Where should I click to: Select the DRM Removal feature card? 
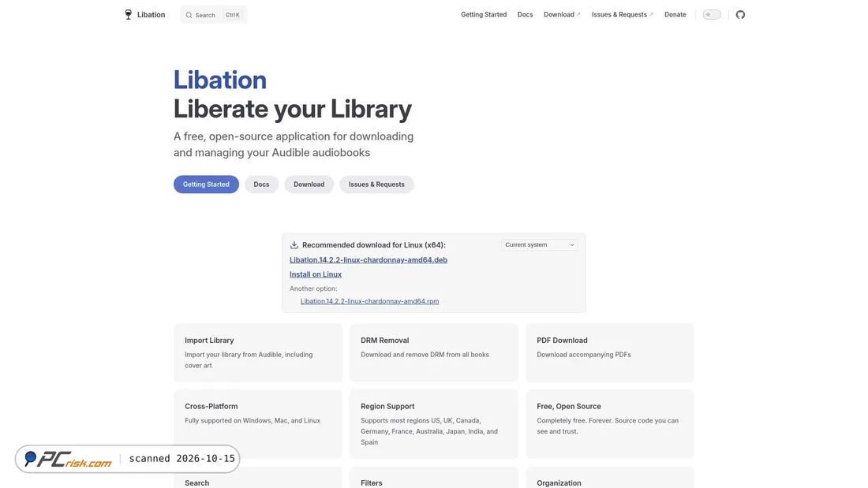click(433, 352)
